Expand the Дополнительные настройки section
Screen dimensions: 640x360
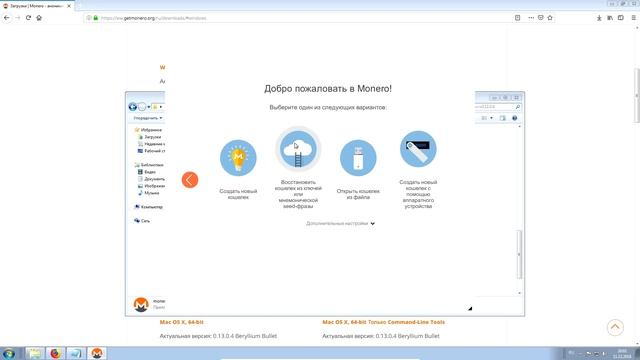(x=340, y=223)
